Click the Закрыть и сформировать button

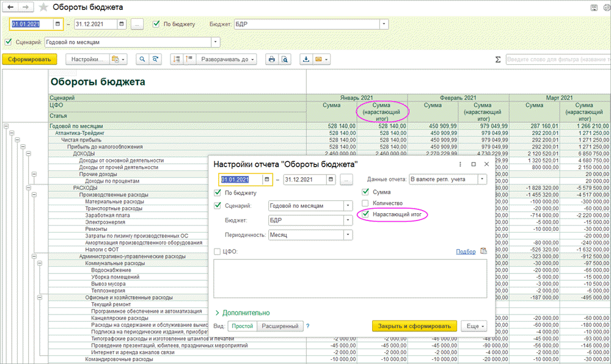click(414, 326)
